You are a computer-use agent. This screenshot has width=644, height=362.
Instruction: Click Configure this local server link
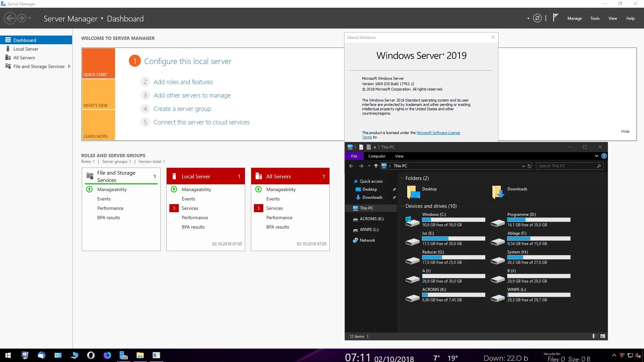(187, 61)
